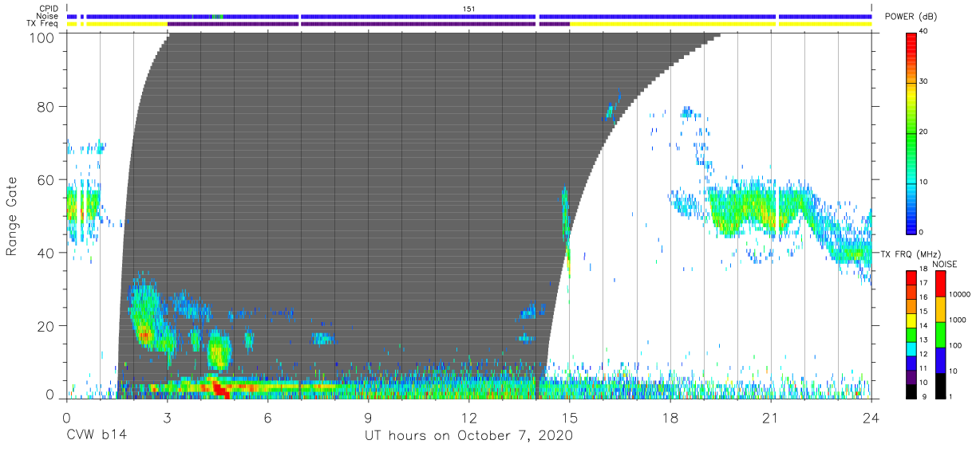Click the CPID value 151

469,9
